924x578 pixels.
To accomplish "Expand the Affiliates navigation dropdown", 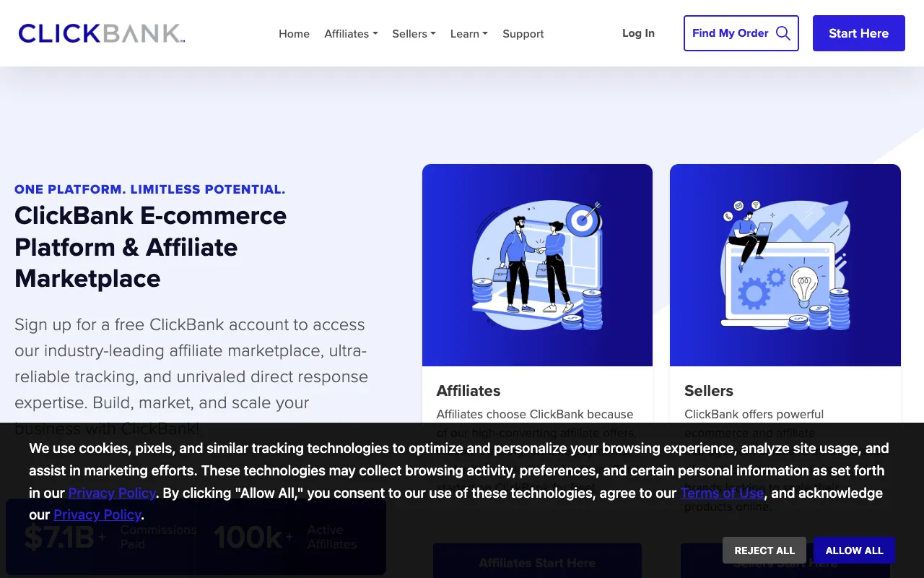I will 351,33.
